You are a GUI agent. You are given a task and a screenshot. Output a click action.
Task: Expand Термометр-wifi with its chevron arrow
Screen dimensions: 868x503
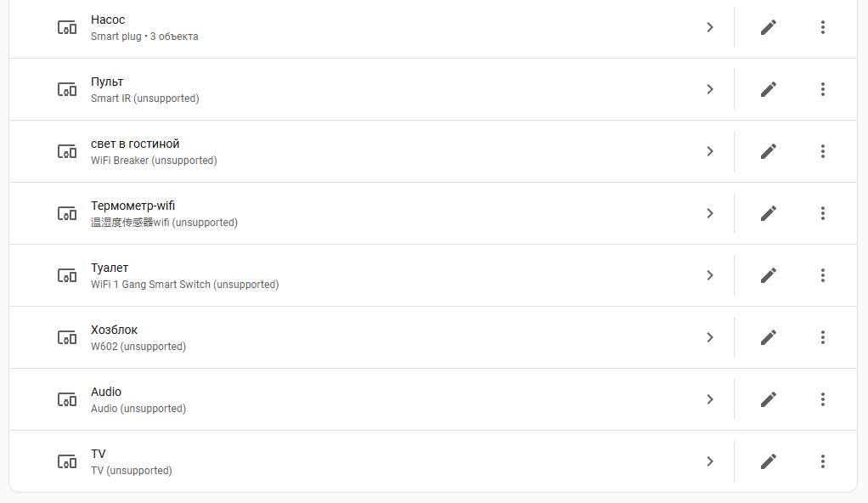[x=710, y=213]
